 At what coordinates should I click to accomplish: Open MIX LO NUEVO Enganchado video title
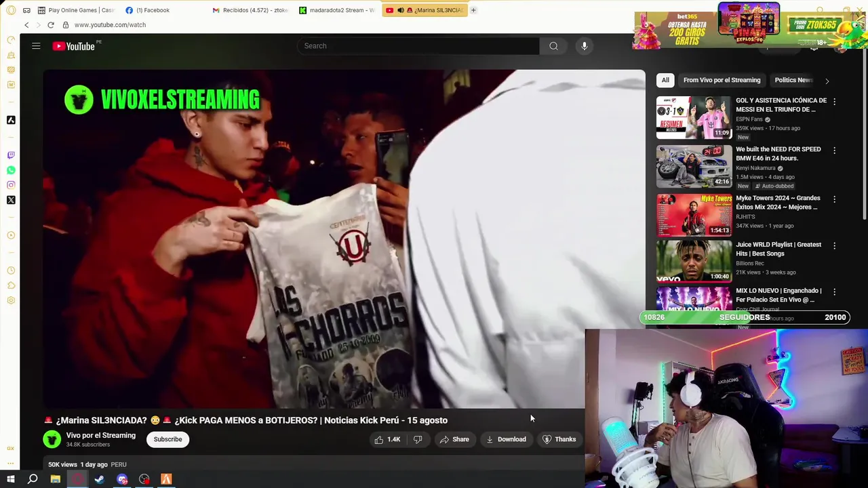pos(778,295)
